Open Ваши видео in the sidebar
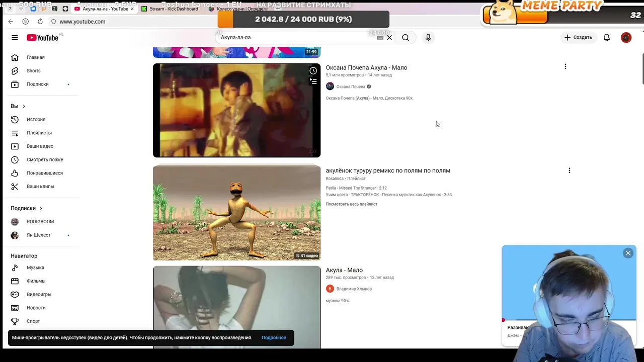644x362 pixels. click(40, 146)
